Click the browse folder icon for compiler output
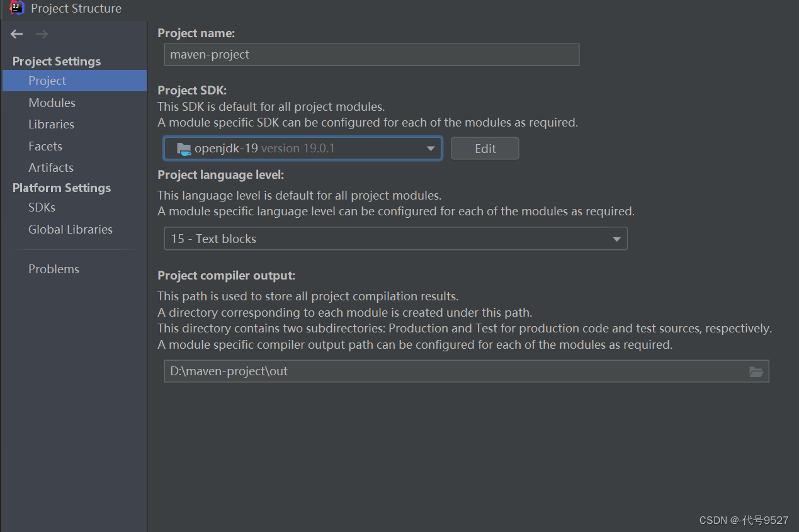The width and height of the screenshot is (799, 532). [756, 371]
